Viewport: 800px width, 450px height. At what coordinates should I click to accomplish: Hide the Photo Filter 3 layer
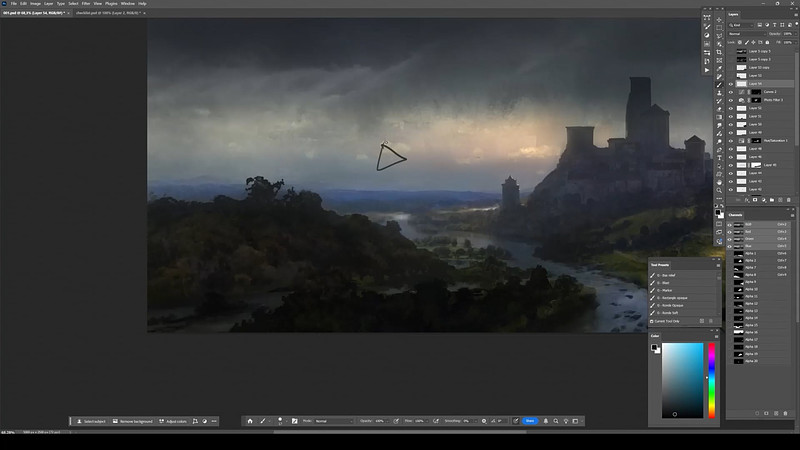click(x=731, y=100)
